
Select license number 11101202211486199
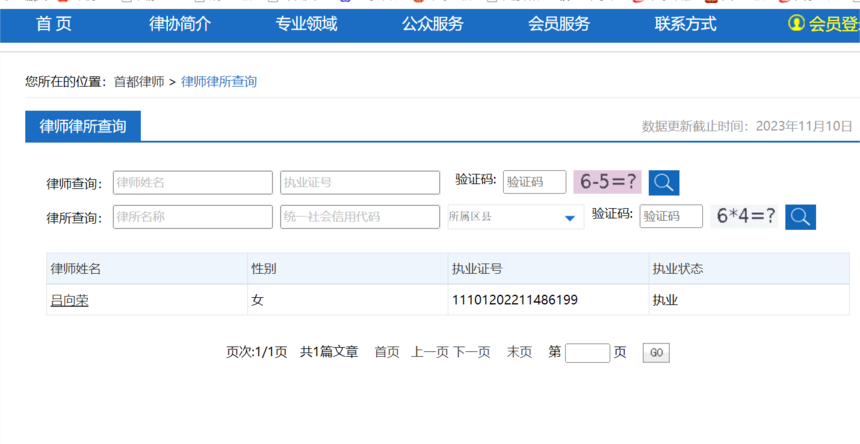(x=514, y=300)
